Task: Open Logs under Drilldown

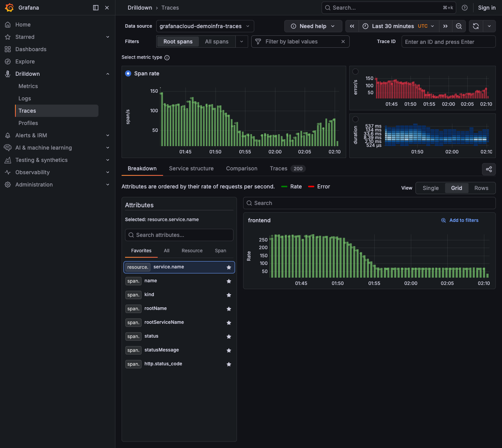Action: (x=25, y=98)
